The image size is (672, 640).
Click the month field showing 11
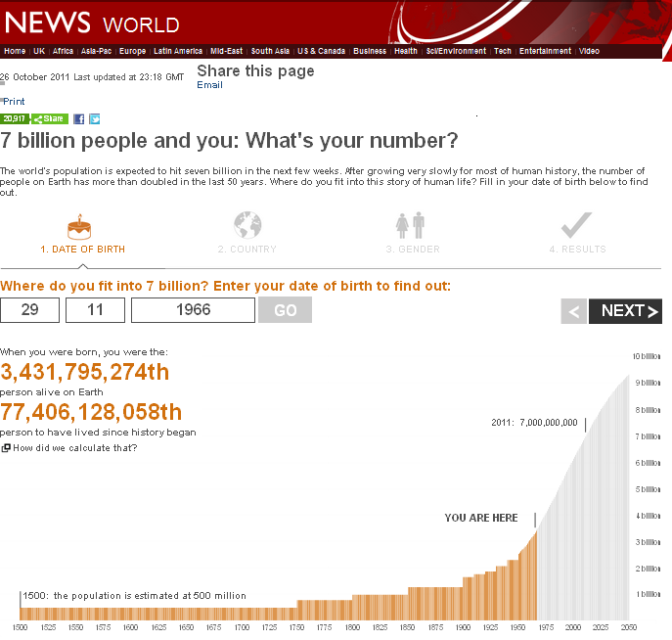click(95, 310)
